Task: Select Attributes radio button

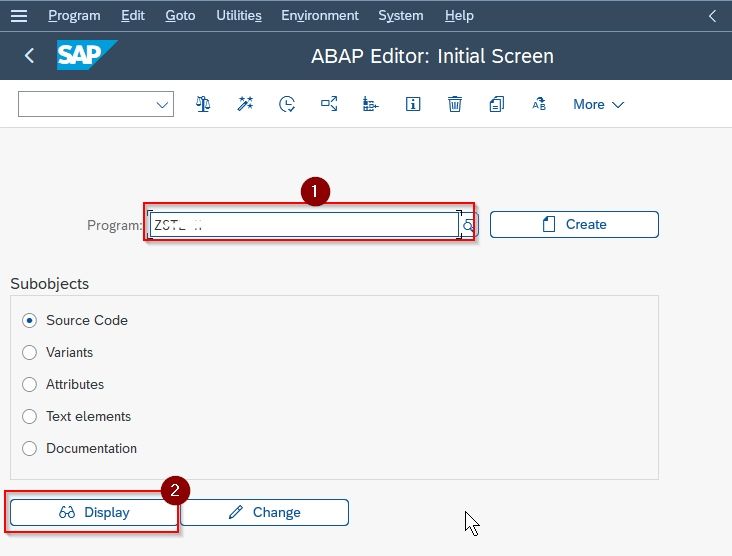Action: 29,385
